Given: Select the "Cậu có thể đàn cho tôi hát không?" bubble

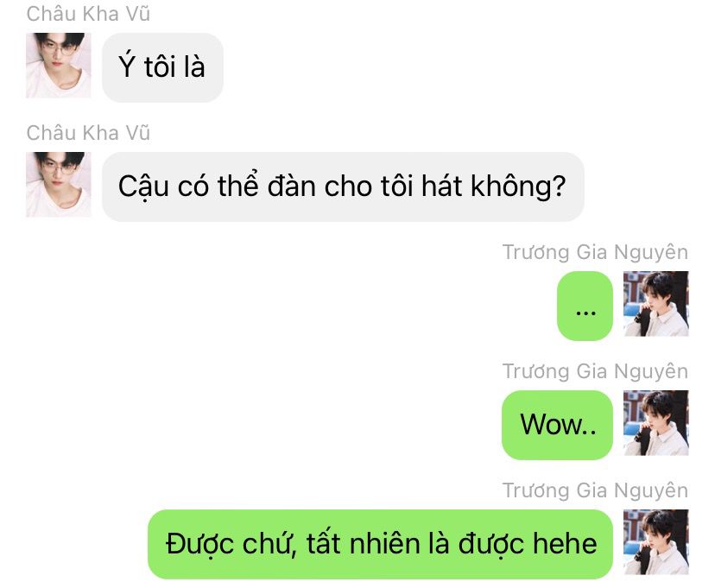Looking at the screenshot, I should point(343,187).
